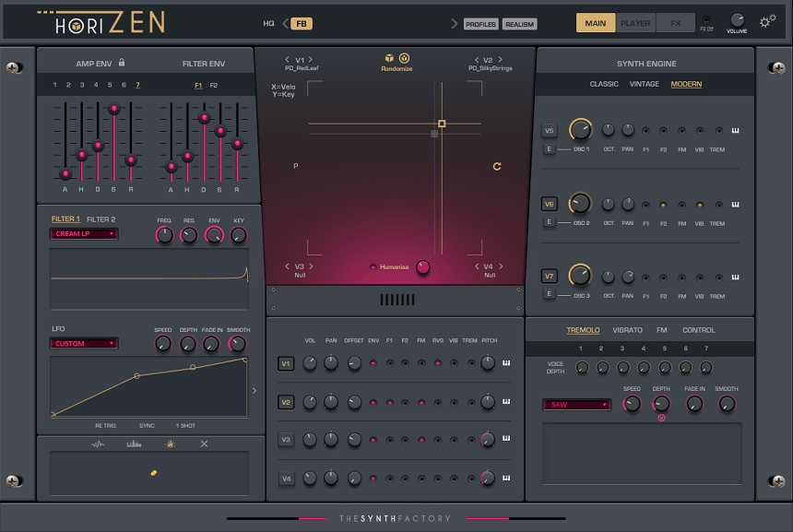Expand the LFO editor with right arrow

click(254, 390)
